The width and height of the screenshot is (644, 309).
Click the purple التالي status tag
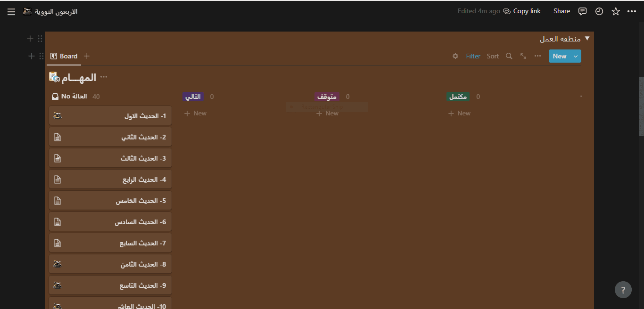(x=193, y=97)
